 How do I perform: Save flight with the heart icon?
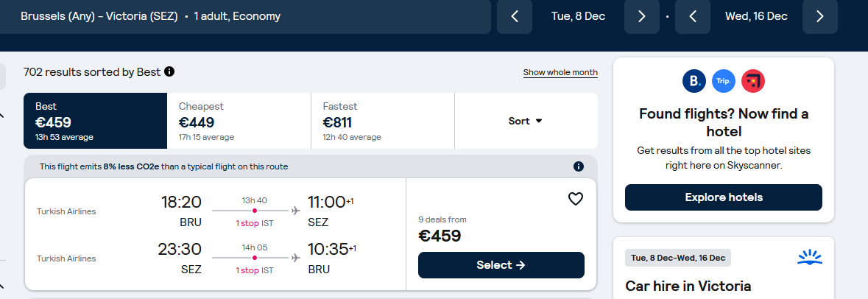pyautogui.click(x=576, y=199)
